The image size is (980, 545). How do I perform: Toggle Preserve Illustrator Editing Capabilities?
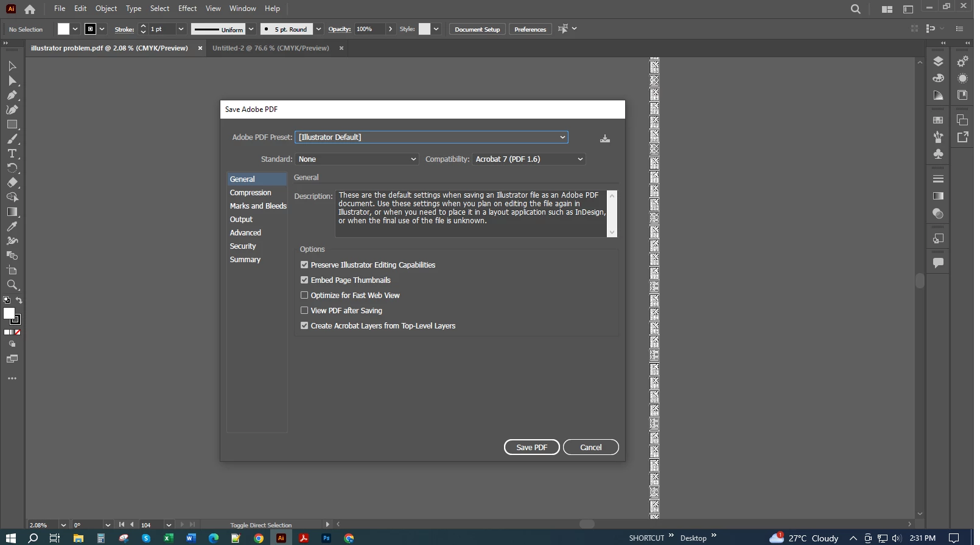[x=304, y=265]
